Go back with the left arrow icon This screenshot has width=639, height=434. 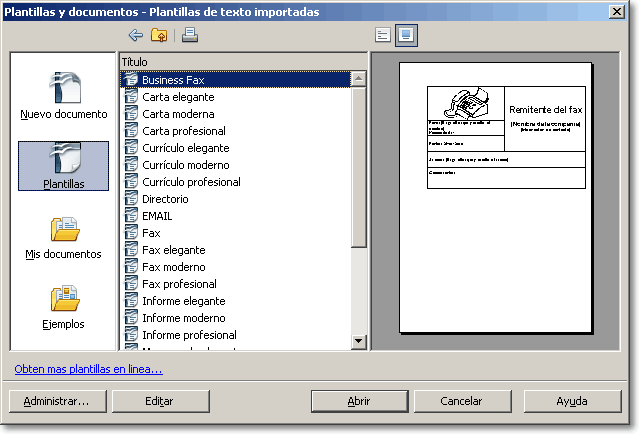pos(136,35)
